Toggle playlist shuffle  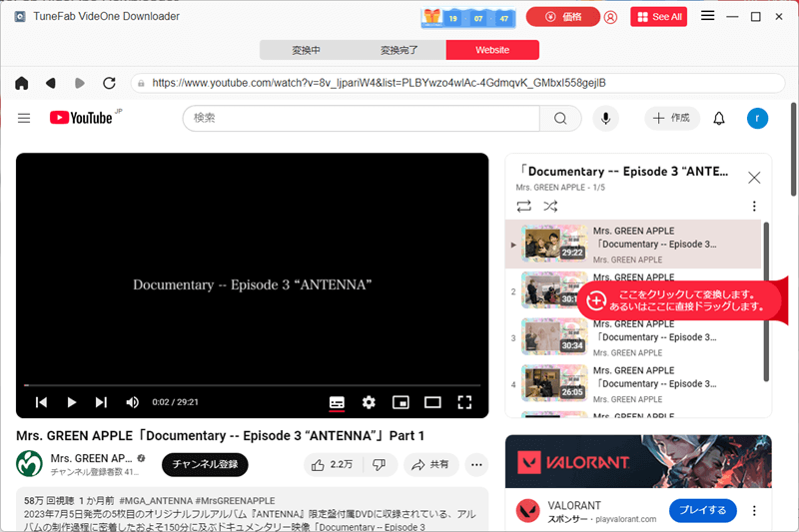pyautogui.click(x=550, y=206)
